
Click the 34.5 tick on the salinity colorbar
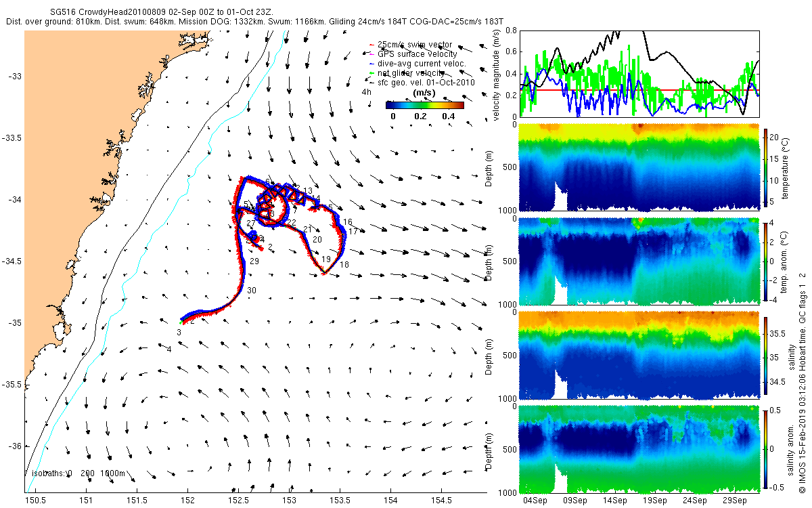[x=777, y=383]
